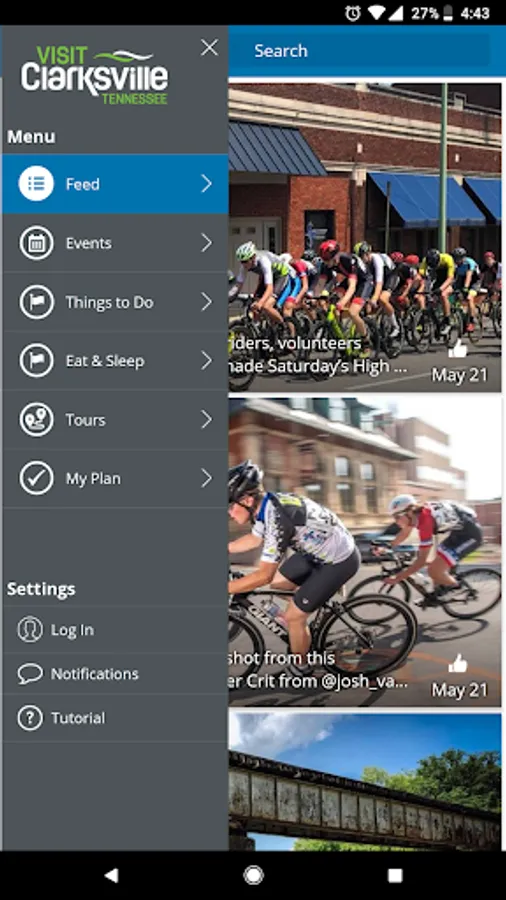This screenshot has width=506, height=900.
Task: Tap the Log In person icon
Action: point(30,630)
